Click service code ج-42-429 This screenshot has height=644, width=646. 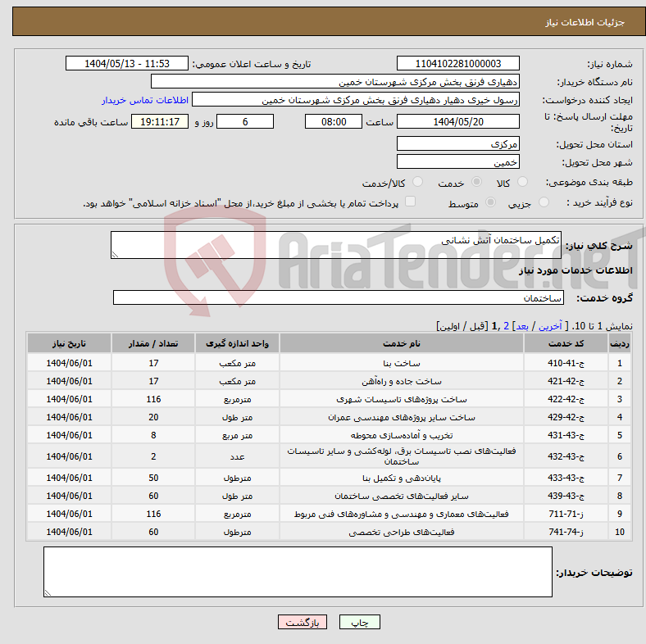coord(566,418)
